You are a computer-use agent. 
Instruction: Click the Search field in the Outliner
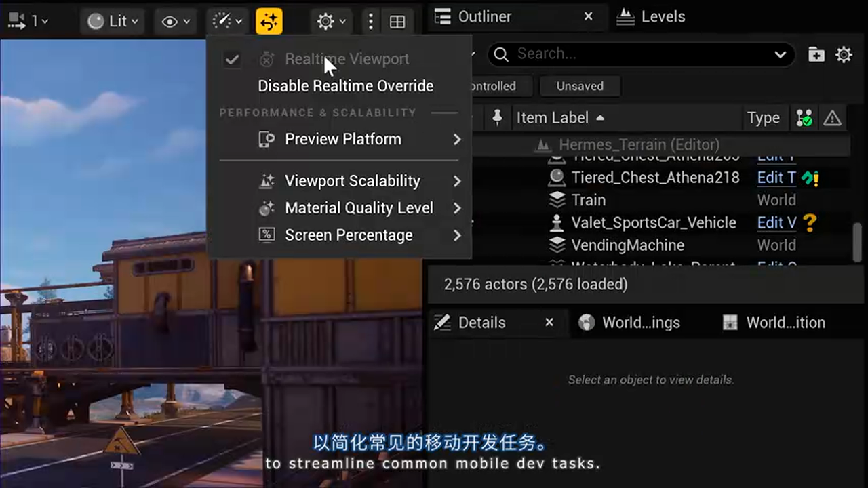[x=610, y=54]
